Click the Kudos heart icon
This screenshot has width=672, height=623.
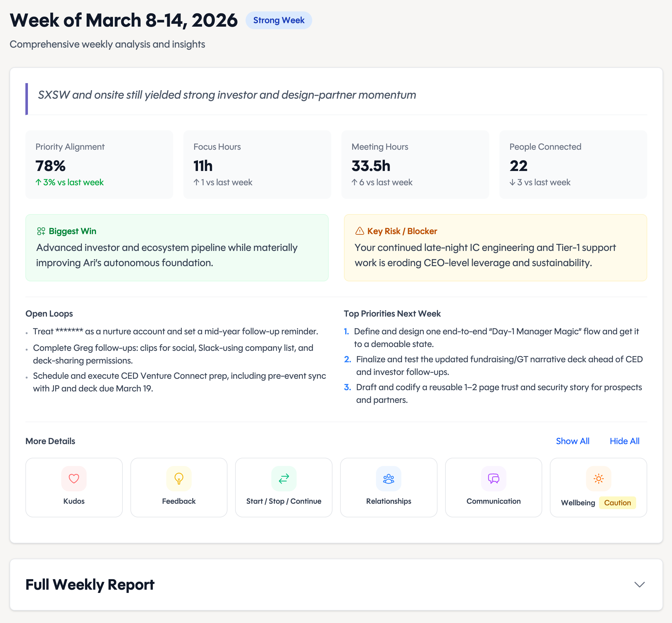[x=74, y=478]
